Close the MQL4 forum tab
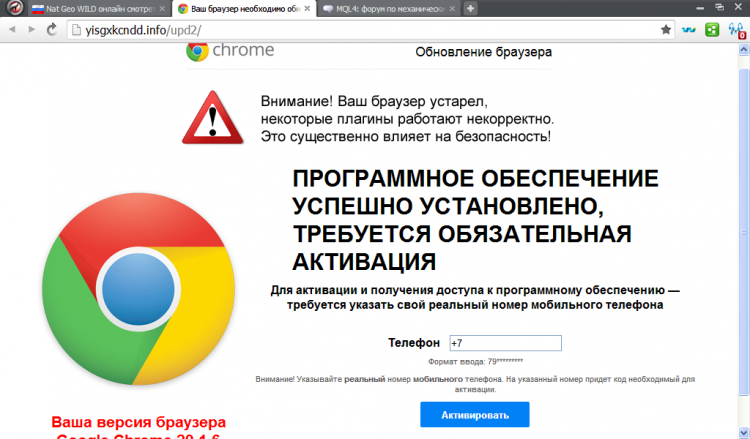 click(x=452, y=9)
